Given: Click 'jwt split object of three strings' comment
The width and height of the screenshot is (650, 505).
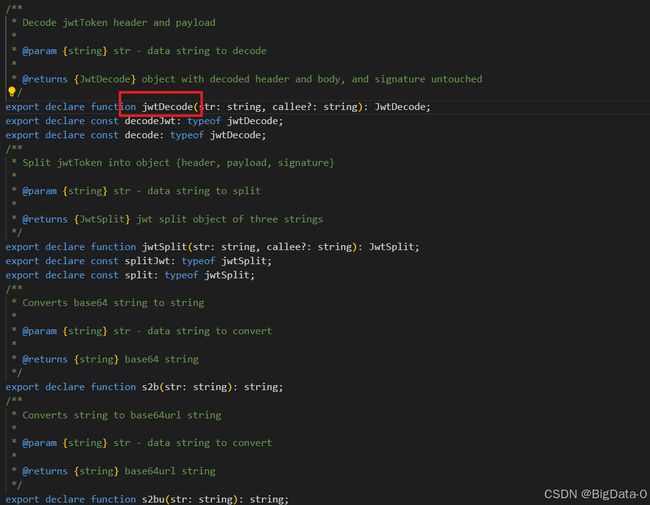Looking at the screenshot, I should [229, 219].
